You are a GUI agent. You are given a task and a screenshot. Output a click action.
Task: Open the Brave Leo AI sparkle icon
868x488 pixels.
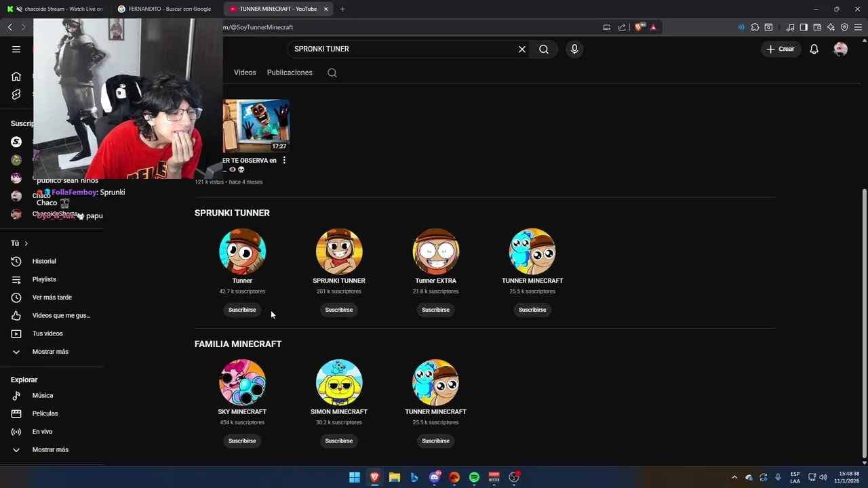click(x=831, y=27)
